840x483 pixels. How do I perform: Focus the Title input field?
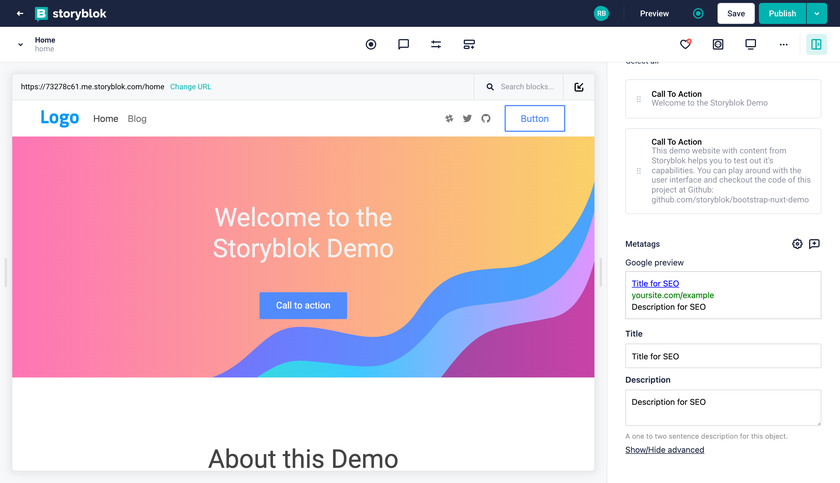pos(723,356)
